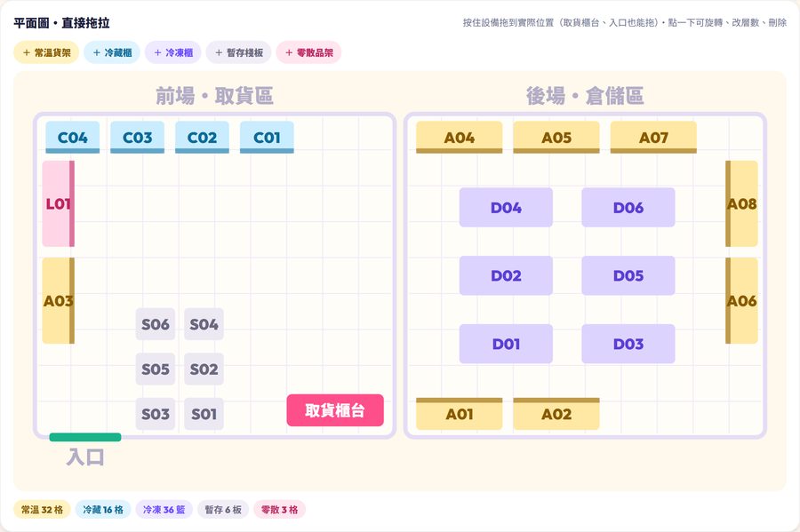Image resolution: width=800 pixels, height=532 pixels.
Task: Select pallet S06
Action: (x=155, y=324)
